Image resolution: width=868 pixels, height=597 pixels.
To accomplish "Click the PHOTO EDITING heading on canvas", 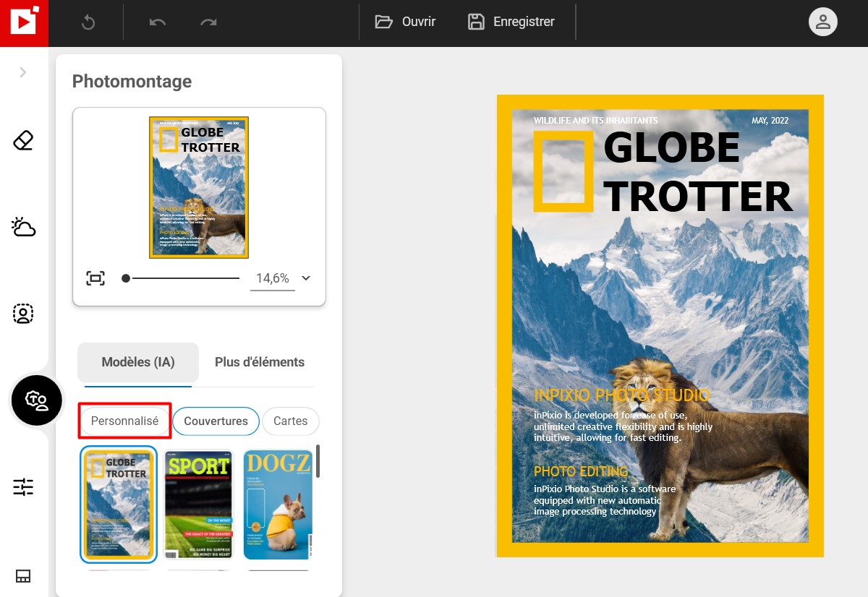I will [581, 471].
